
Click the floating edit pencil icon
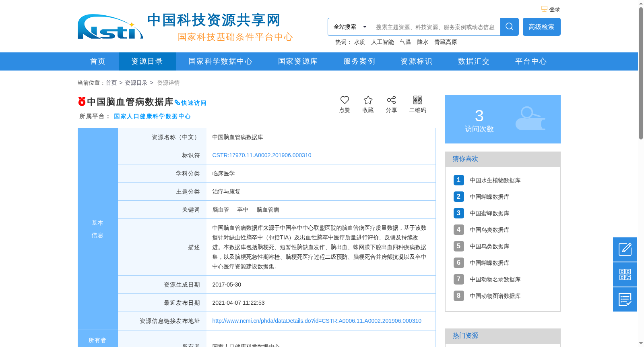(x=625, y=249)
